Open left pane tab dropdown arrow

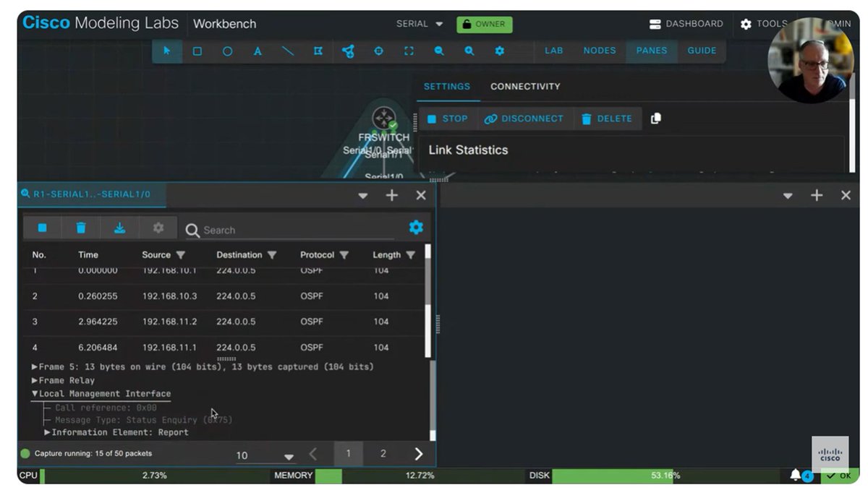363,196
